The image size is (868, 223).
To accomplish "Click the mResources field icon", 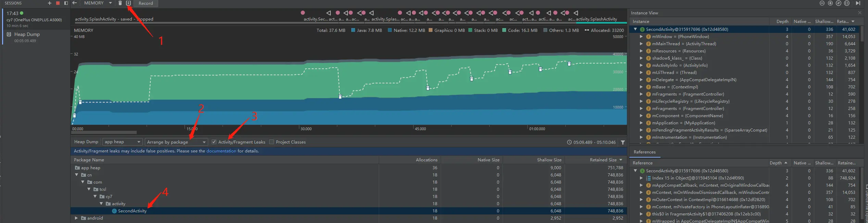I will point(648,51).
